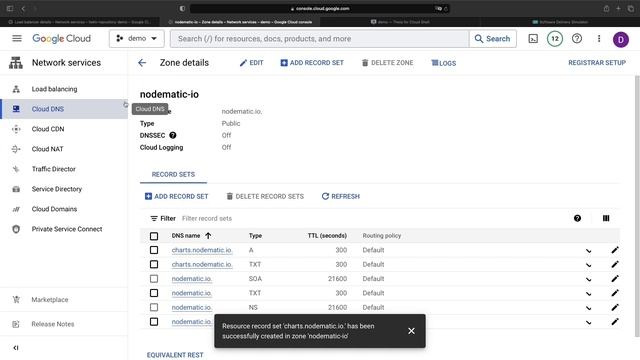This screenshot has width=640, height=360.
Task: Open Private Service Connect in sidebar
Action: [x=64, y=229]
